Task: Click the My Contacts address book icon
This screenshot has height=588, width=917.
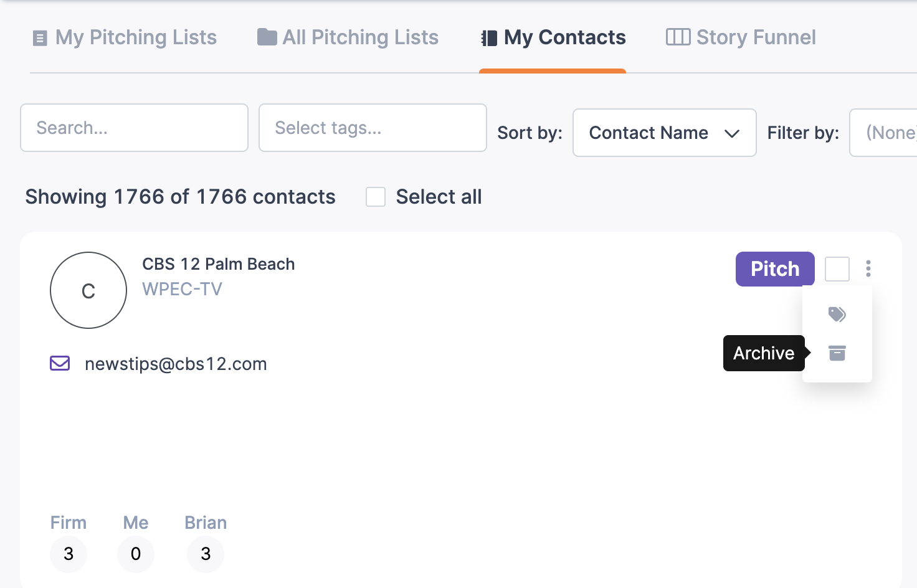Action: [x=489, y=38]
